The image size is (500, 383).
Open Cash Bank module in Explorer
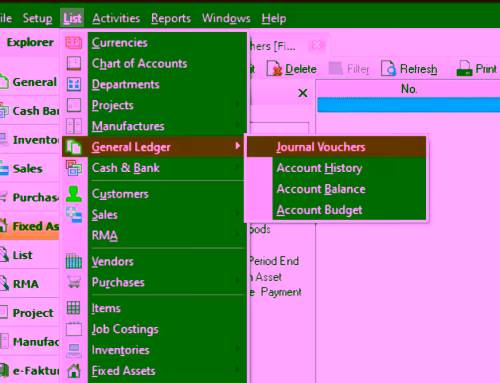point(29,111)
